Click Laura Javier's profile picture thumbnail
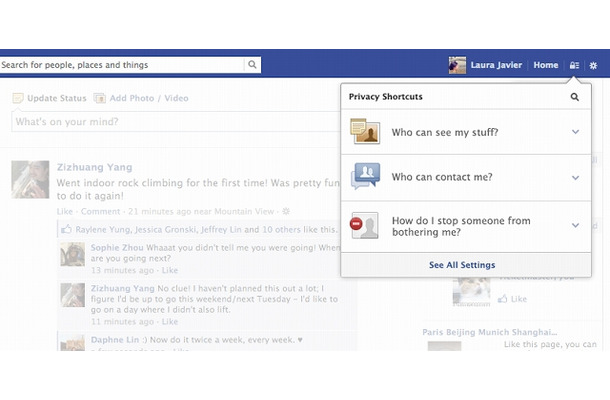The image size is (610, 400). (457, 65)
